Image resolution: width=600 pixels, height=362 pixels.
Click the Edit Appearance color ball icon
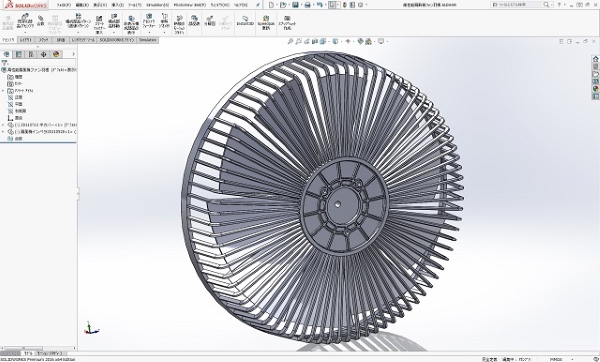360,41
